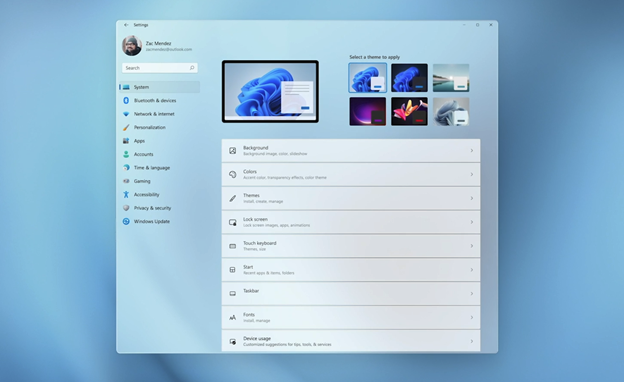Click the Privacy shield icon
The width and height of the screenshot is (624, 382).
pos(126,208)
